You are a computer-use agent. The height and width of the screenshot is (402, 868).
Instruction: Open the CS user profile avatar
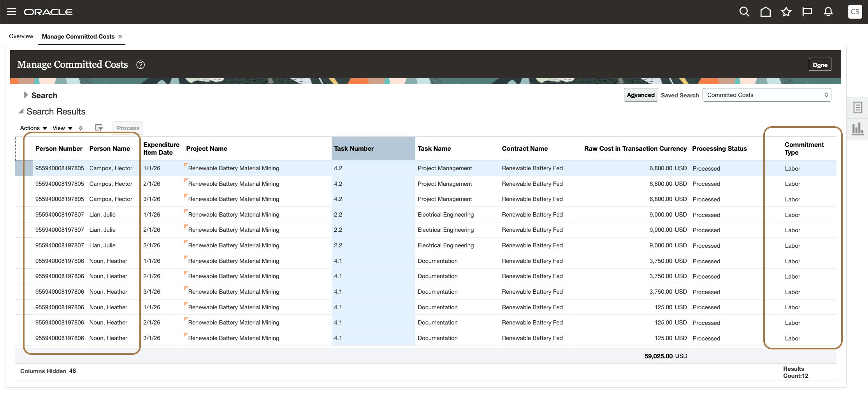point(855,12)
